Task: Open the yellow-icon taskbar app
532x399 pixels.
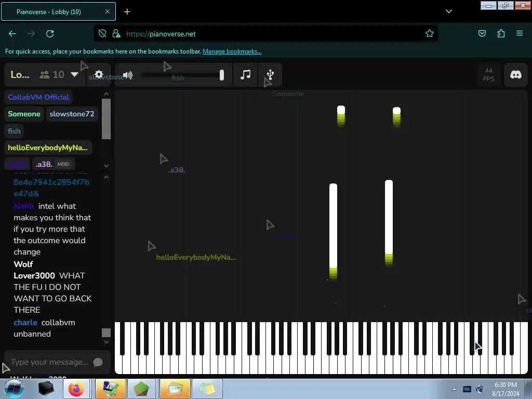Action: [110, 389]
